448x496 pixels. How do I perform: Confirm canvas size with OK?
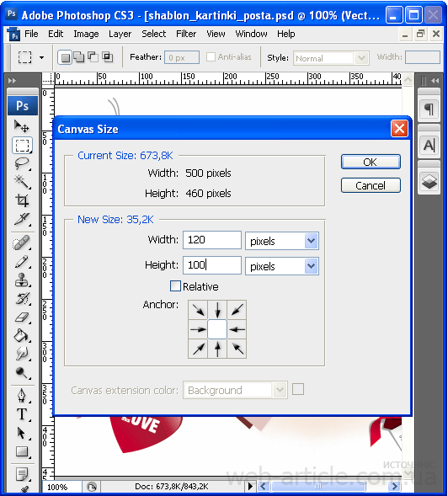(x=371, y=162)
